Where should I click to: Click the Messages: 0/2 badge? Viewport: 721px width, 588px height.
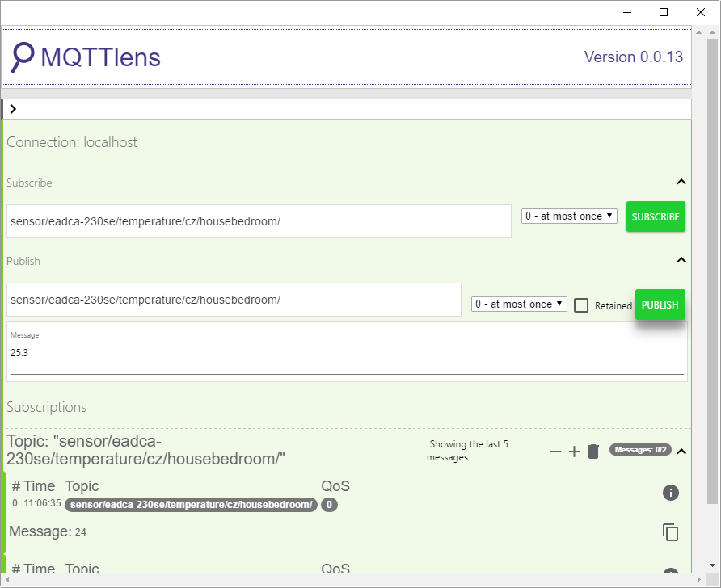coord(639,450)
